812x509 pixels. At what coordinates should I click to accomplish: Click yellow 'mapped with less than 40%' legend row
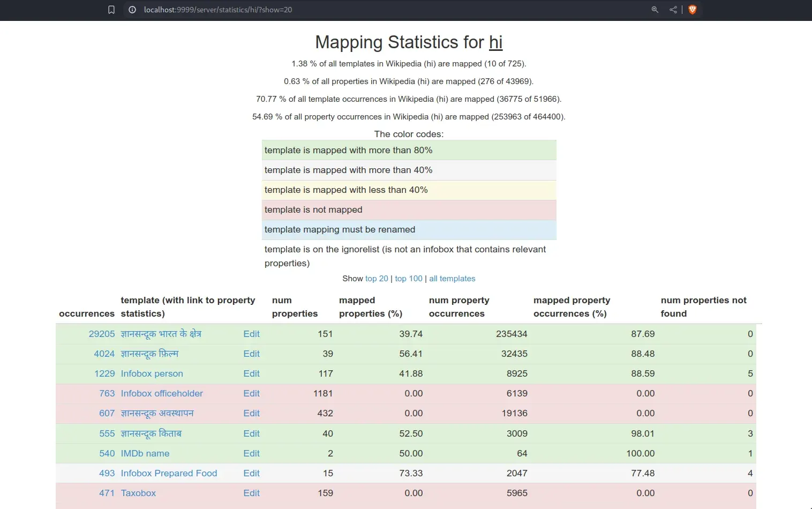[x=409, y=190]
